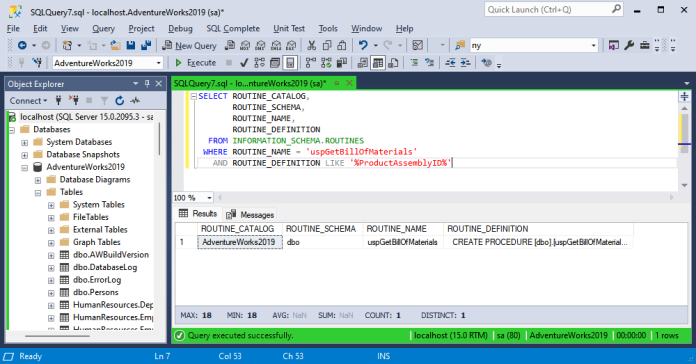Click the editor split-window handle
The height and width of the screenshot is (364, 696).
coord(684,96)
